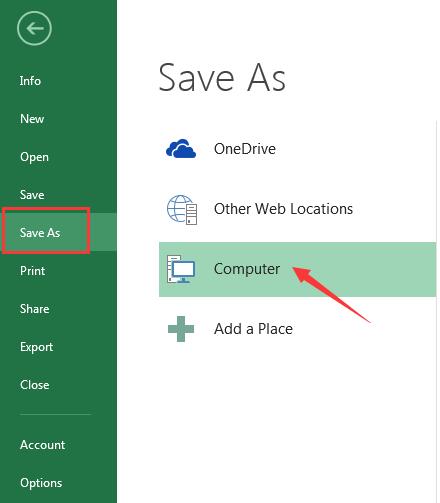Click Save in the left menu
This screenshot has width=440, height=503.
(x=32, y=195)
